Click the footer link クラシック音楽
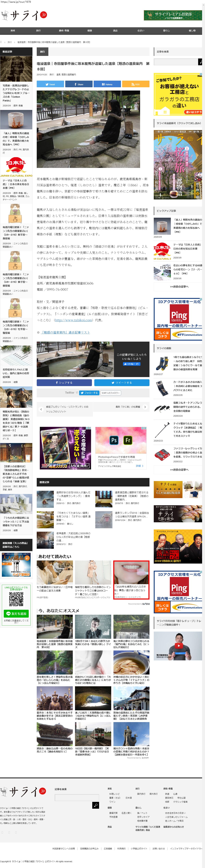This screenshot has width=205, height=868. coord(181,802)
